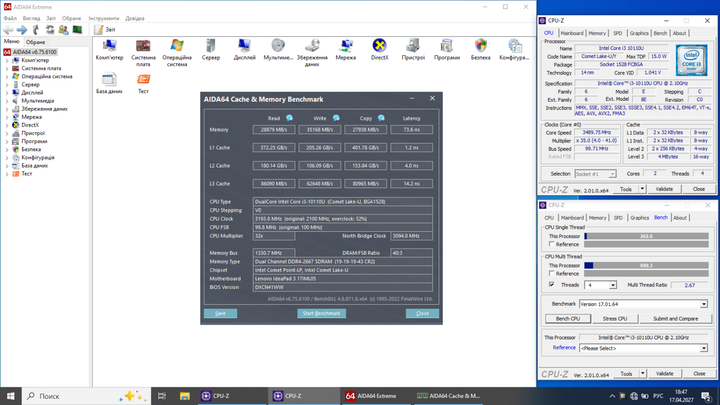Open the Безпека icon in main pane
This screenshot has width=720, height=405.
(x=480, y=49)
